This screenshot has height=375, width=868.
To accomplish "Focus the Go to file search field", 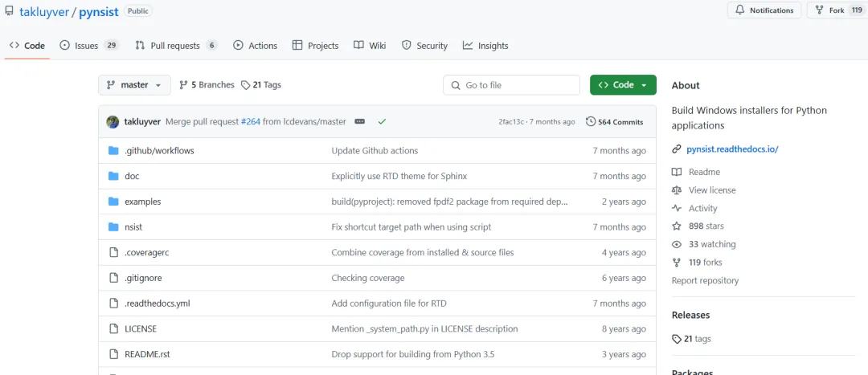I will pyautogui.click(x=511, y=85).
